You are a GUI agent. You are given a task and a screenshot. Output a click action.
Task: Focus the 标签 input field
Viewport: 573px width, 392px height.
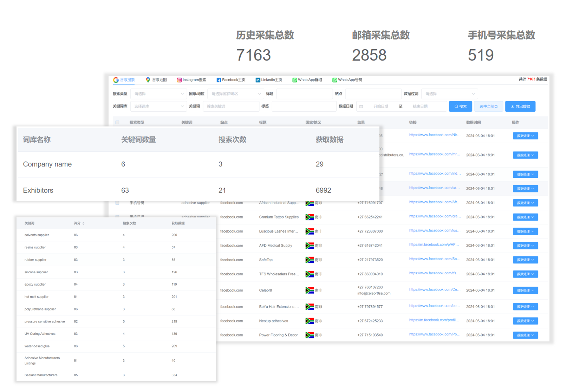tap(304, 106)
